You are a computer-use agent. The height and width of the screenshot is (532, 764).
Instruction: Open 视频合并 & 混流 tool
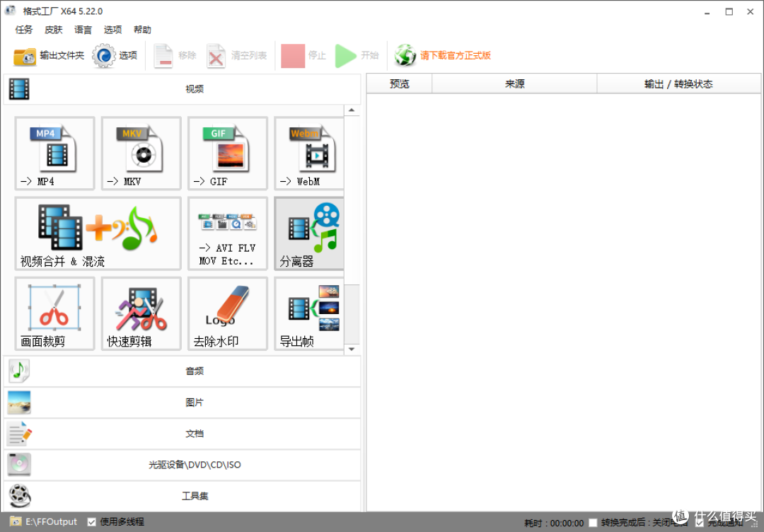(98, 233)
